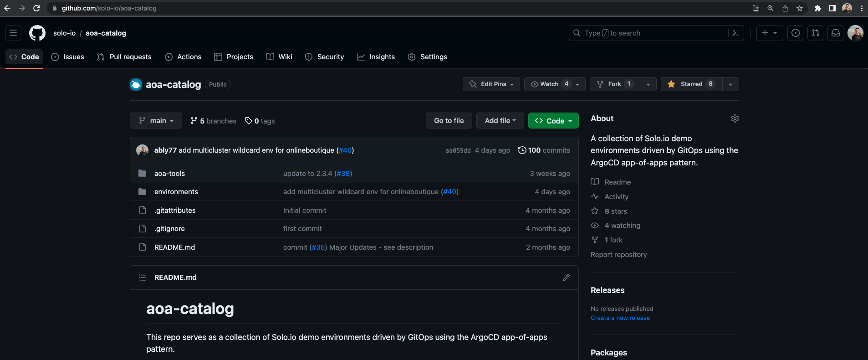Open README table of contents icon

point(142,278)
